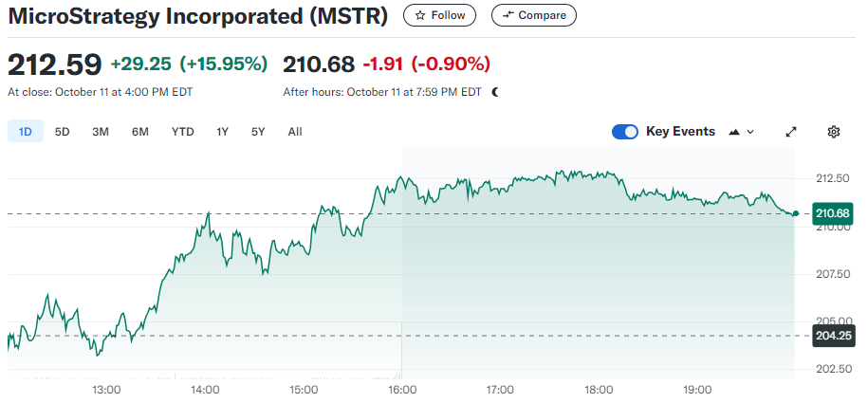The height and width of the screenshot is (403, 868).
Task: Select the 1D time range tab
Action: (26, 132)
